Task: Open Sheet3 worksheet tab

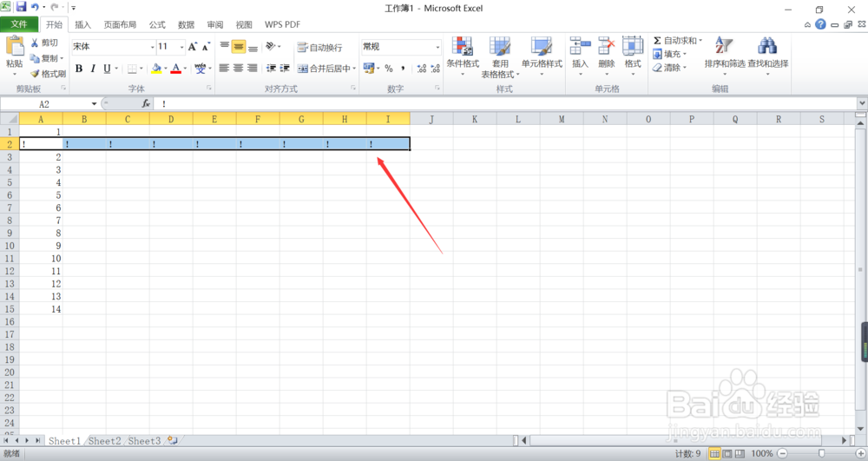Action: pyautogui.click(x=144, y=440)
